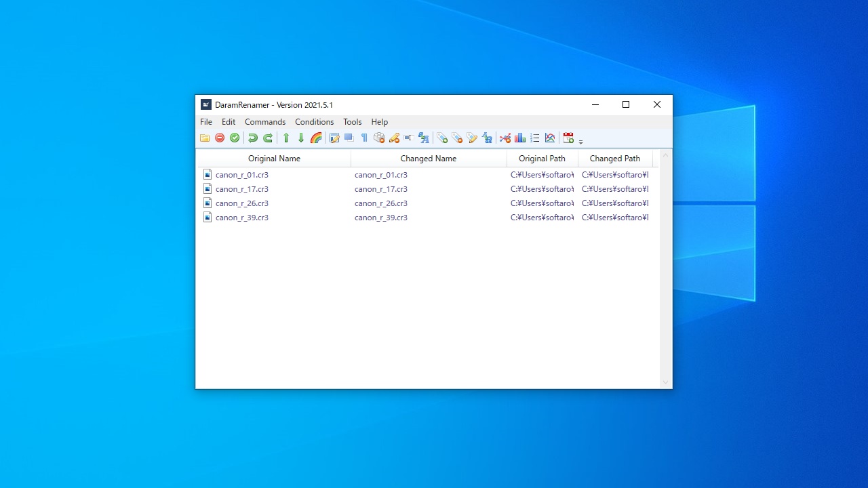Click the green down arrow toolbar icon
Viewport: 868px width, 488px height.
click(301, 138)
